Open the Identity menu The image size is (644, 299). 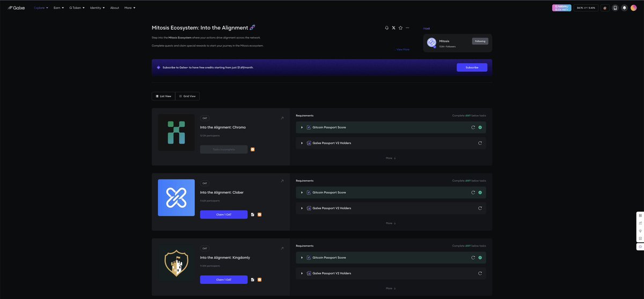click(97, 8)
